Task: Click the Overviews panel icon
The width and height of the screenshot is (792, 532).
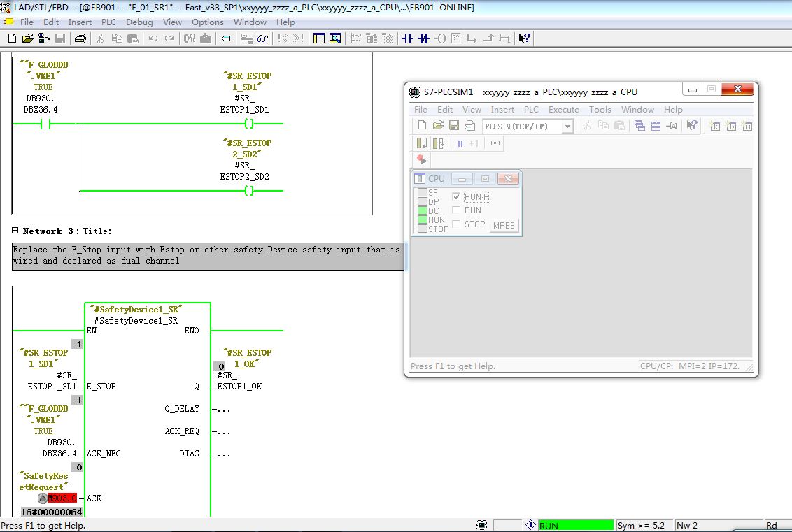Action: click(x=319, y=38)
